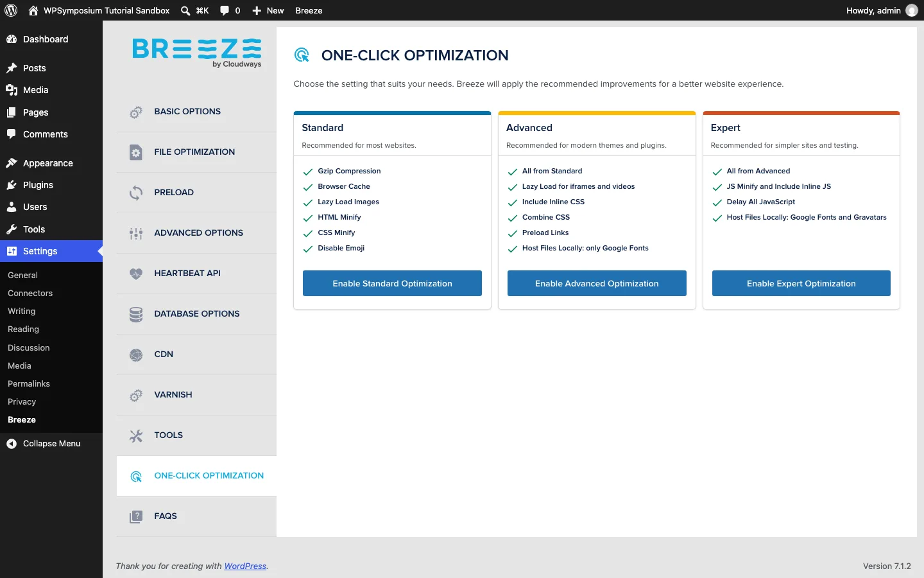Open the comments bubble icon in admin bar
Viewport: 924px width, 578px height.
[x=225, y=10]
